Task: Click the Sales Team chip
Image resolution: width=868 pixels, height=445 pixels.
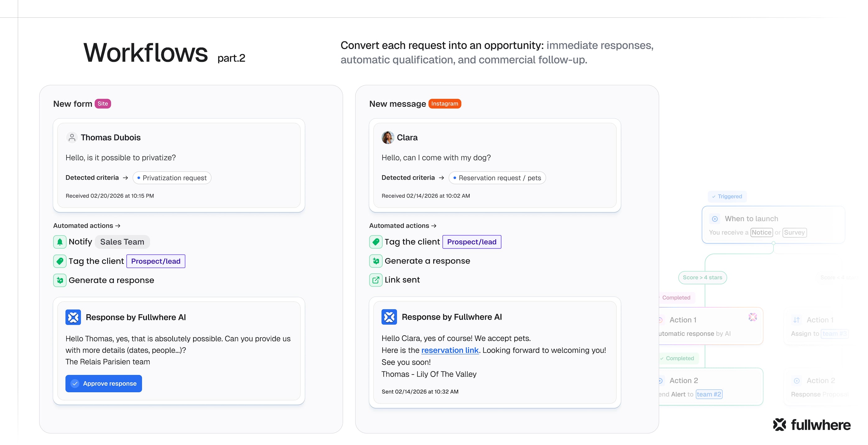Action: 122,242
